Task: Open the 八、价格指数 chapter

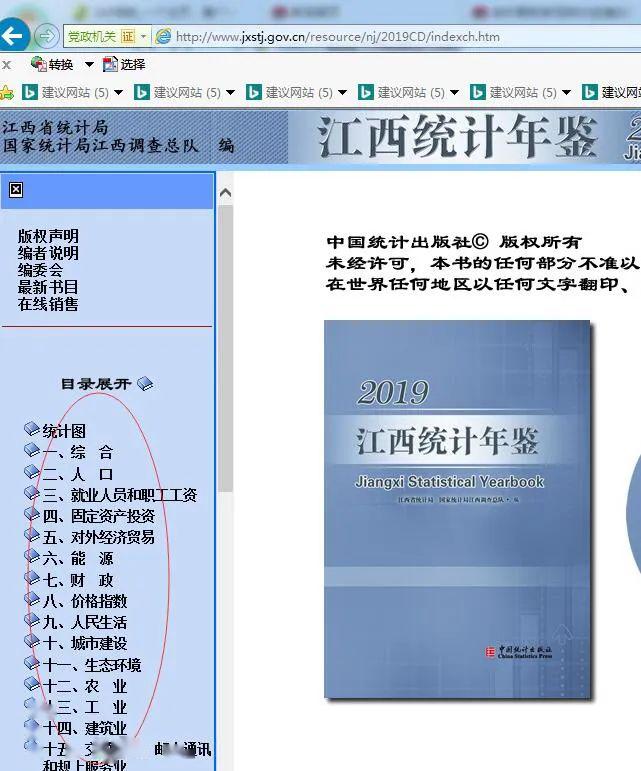Action: 85,601
